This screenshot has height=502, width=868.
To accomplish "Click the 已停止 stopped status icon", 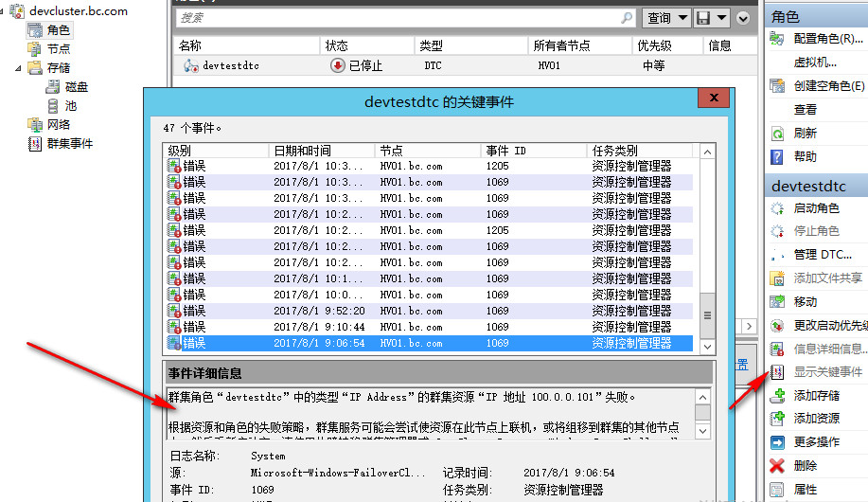I will pyautogui.click(x=337, y=65).
